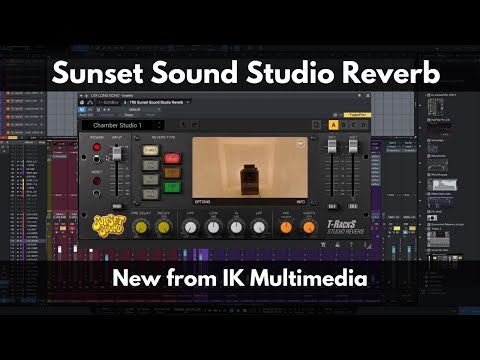The image size is (480, 360).
Task: Click the red Reset indicator button
Action: pos(97,181)
